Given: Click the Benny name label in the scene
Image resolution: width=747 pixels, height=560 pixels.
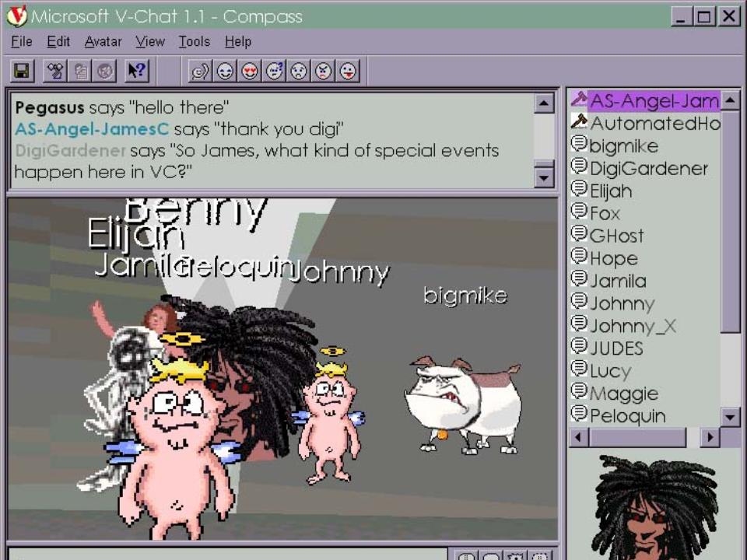Looking at the screenshot, I should (x=195, y=212).
